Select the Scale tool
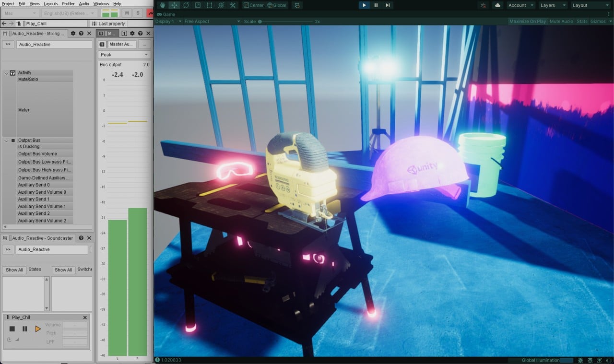The image size is (614, 364). [198, 5]
